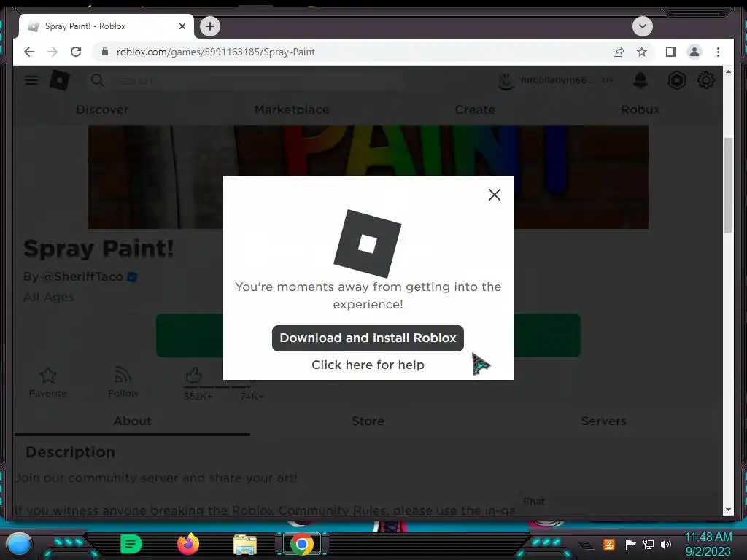Open Create in Roblox navigation
The image size is (747, 560).
tap(475, 109)
